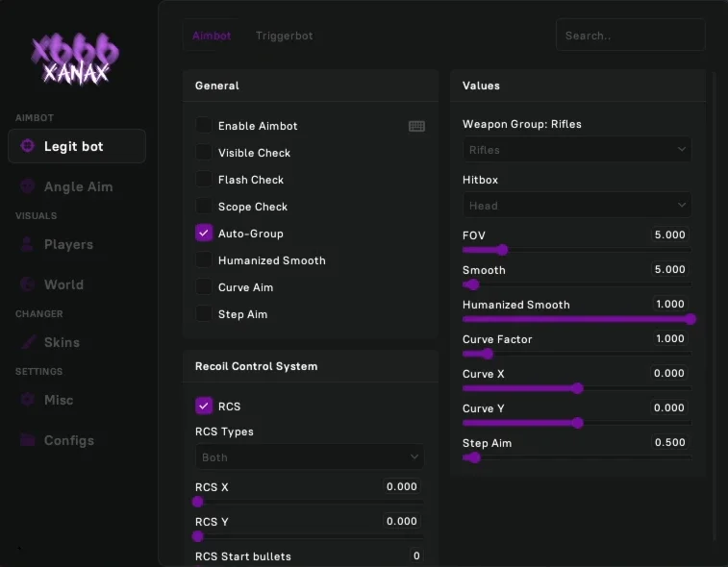Open Configs via the folder icon
Image resolution: width=728 pixels, height=567 pixels.
[27, 440]
